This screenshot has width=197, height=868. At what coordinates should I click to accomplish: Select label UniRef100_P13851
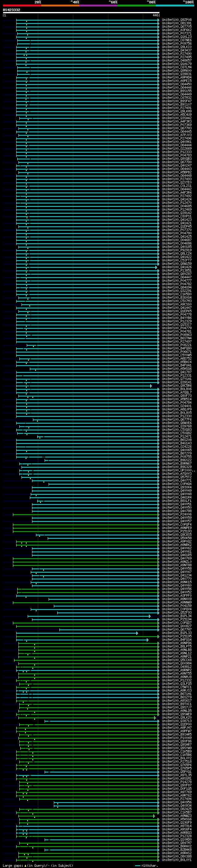(176, 270)
